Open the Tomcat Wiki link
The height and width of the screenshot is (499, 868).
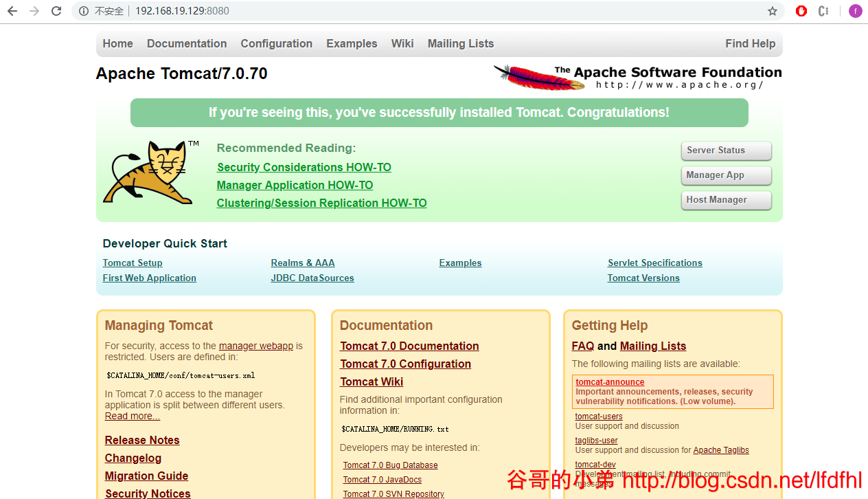point(372,381)
